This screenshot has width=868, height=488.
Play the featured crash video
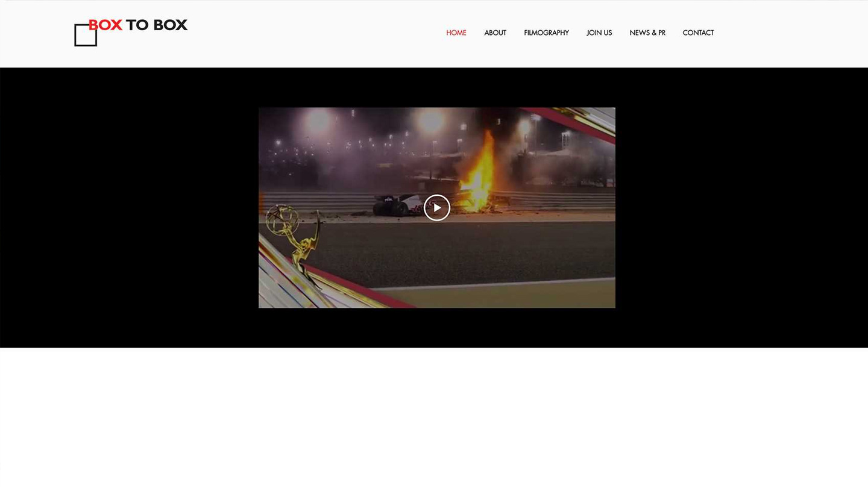[x=437, y=208]
